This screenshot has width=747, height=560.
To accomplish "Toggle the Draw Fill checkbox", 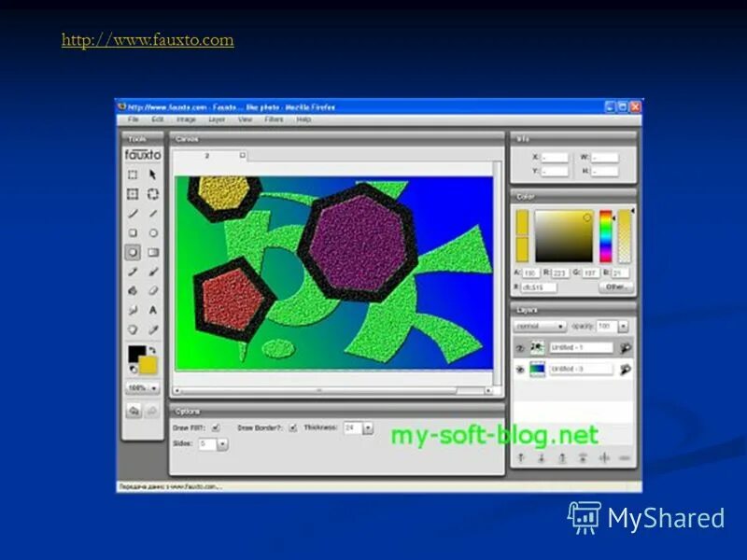I will [216, 427].
